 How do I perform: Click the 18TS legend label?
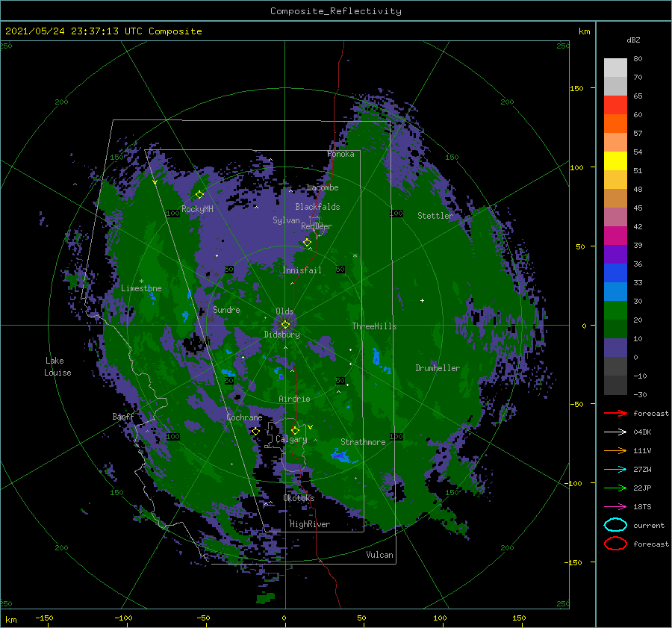(642, 507)
